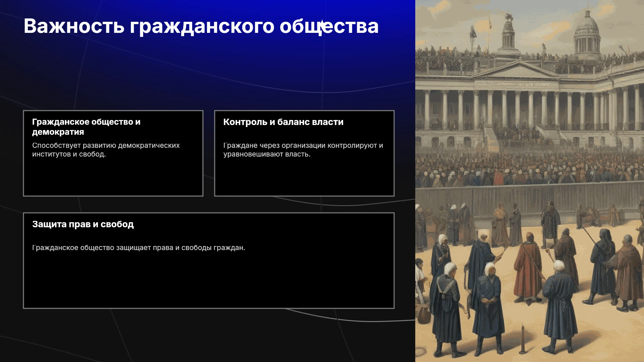Select the heading "Контроль и баланс власти"
The height and width of the screenshot is (362, 644).
283,122
